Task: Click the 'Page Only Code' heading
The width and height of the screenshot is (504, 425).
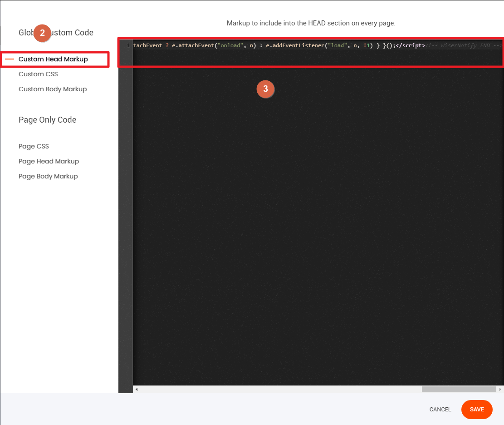Action: coord(48,120)
